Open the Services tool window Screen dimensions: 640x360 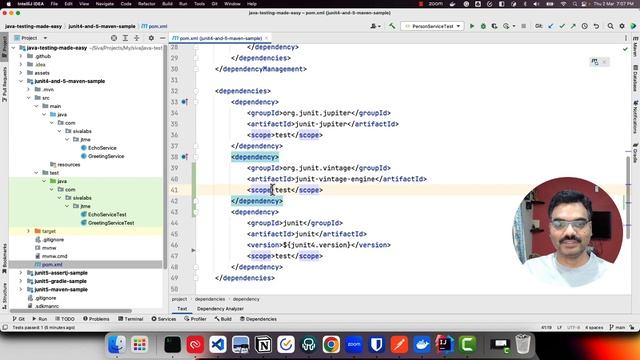click(x=164, y=319)
